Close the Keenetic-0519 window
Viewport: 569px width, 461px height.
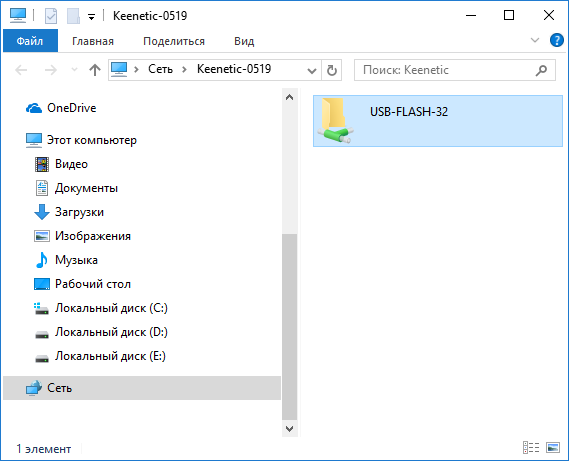coord(549,15)
